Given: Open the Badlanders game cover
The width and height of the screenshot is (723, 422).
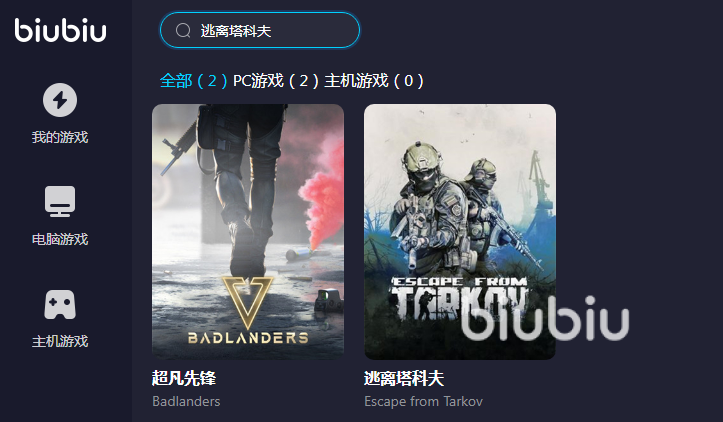Looking at the screenshot, I should (x=248, y=232).
